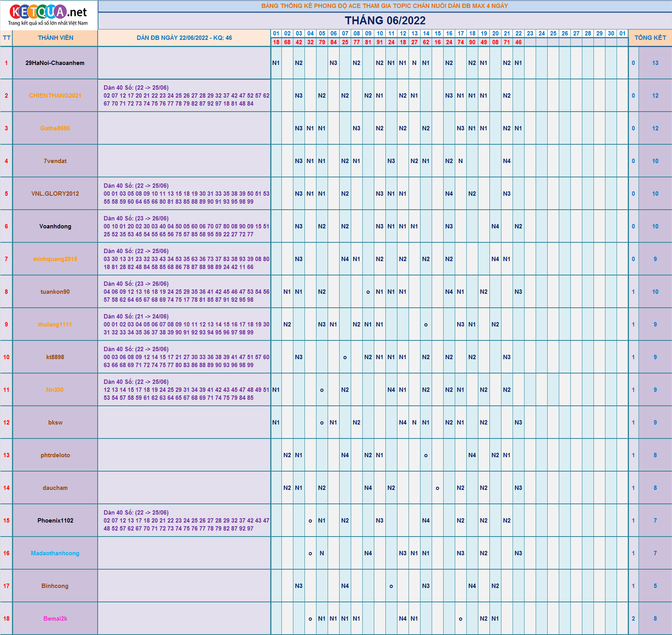Click the TỔNG KẾT column header
Viewport: 672px width, 635px height.
(650, 38)
